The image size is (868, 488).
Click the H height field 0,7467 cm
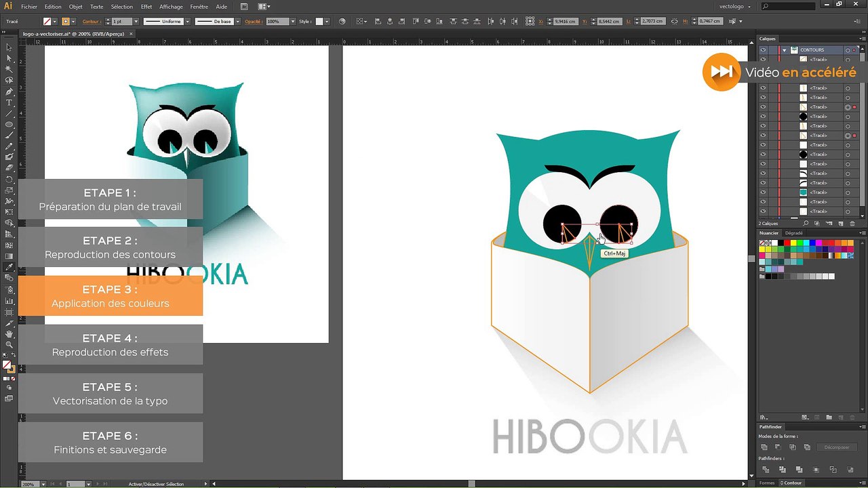pyautogui.click(x=710, y=22)
